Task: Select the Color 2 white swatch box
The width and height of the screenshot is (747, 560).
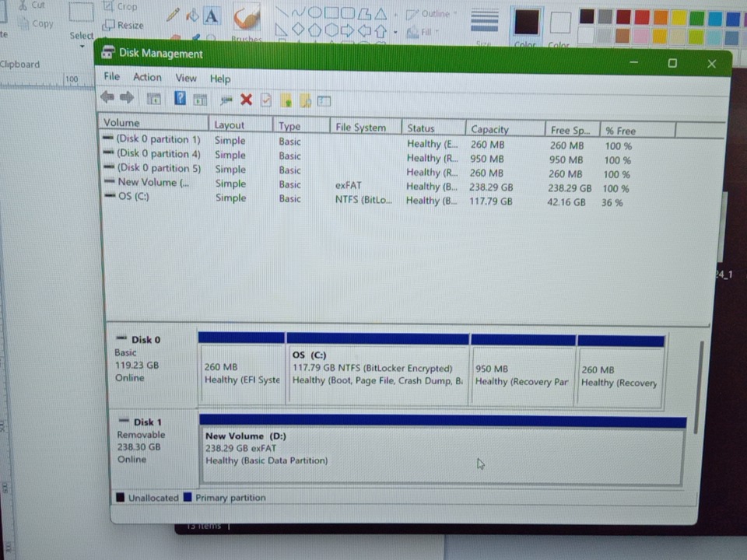Action: click(559, 23)
